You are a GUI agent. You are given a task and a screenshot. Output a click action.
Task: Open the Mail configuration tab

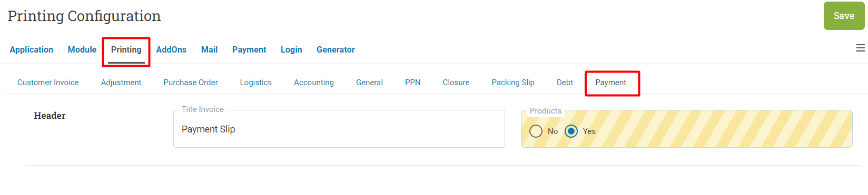[x=209, y=49]
